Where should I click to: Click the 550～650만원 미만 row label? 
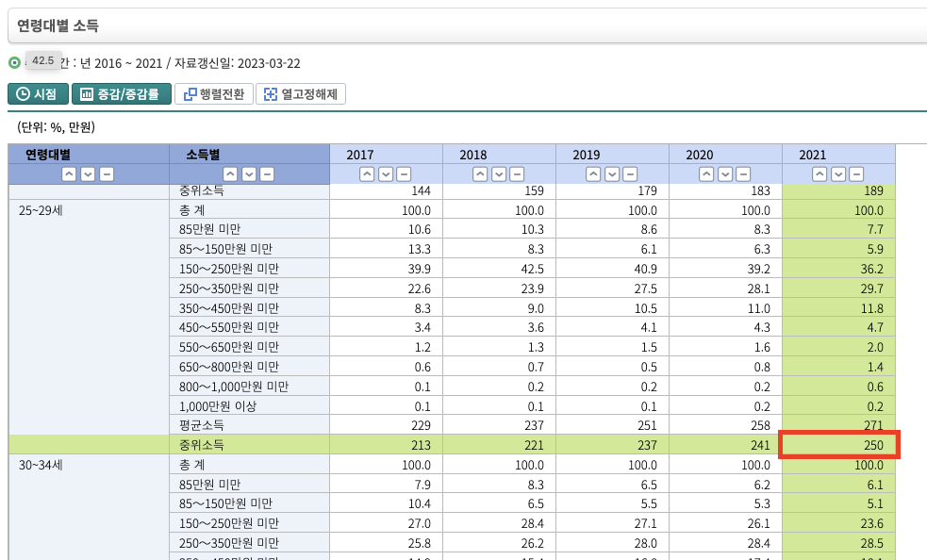pos(229,347)
